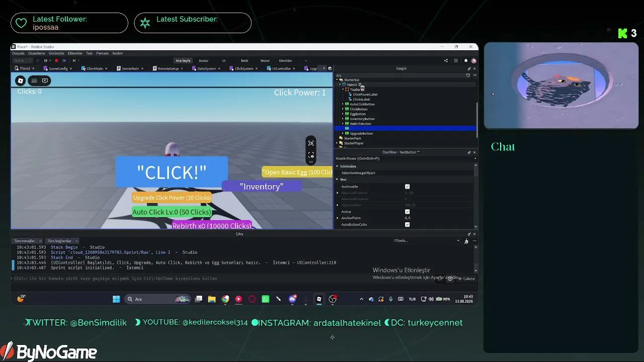Click Upgrade Click Power button

172,198
